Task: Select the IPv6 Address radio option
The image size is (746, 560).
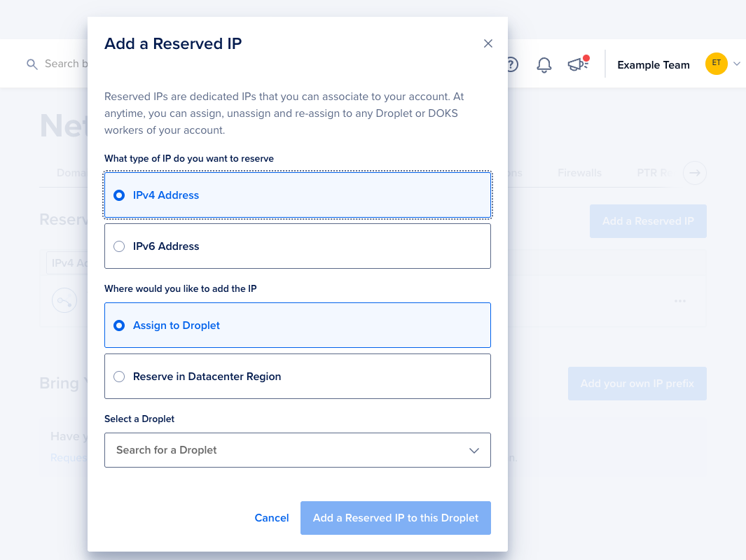Action: point(298,246)
